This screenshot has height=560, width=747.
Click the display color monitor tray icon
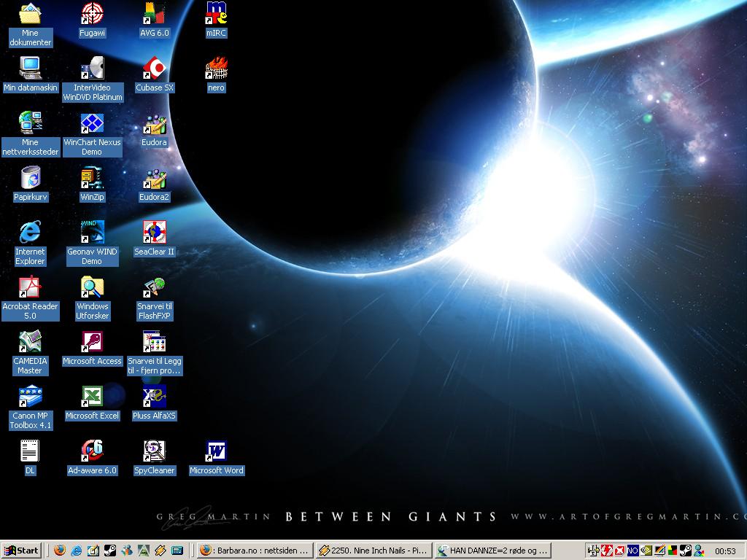tap(659, 551)
